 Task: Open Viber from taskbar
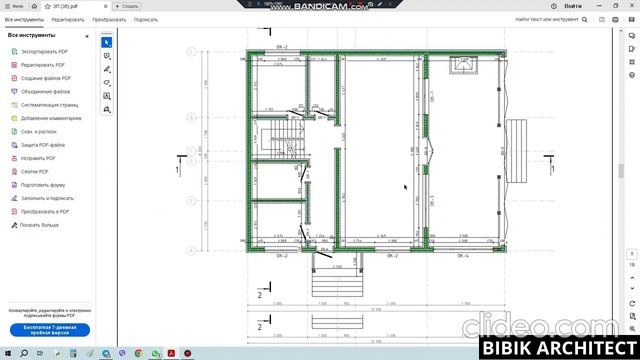[122, 353]
